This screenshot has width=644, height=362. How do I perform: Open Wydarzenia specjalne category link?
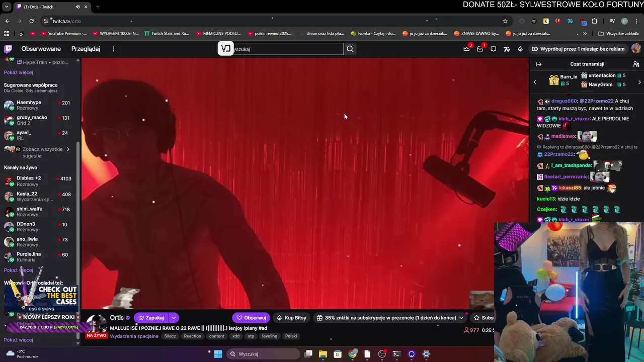(x=134, y=336)
